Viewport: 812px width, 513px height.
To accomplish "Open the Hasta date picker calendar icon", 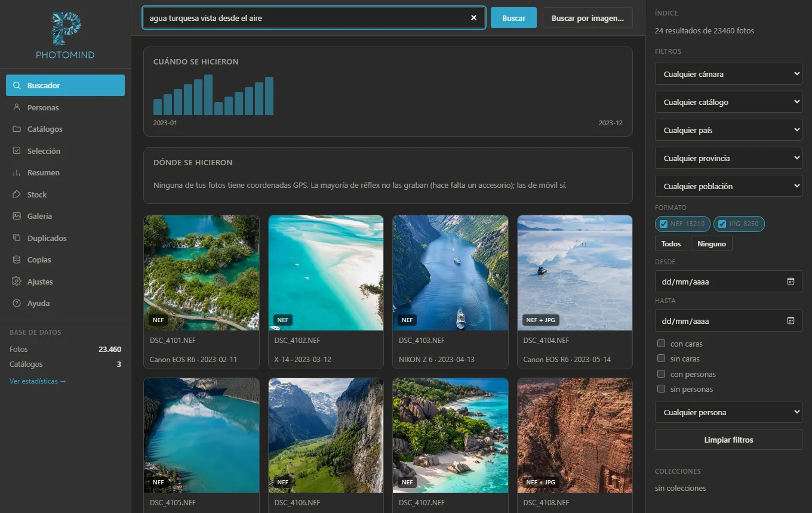I will click(x=791, y=321).
